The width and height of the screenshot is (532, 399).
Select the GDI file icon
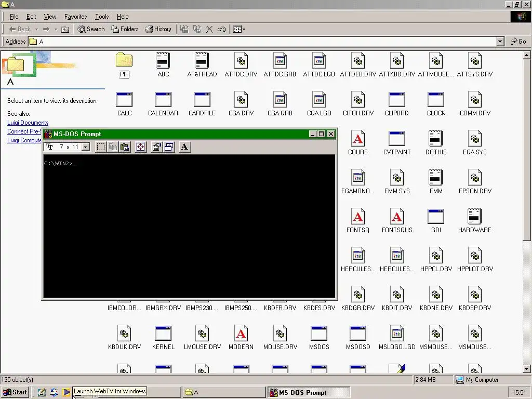[436, 220]
